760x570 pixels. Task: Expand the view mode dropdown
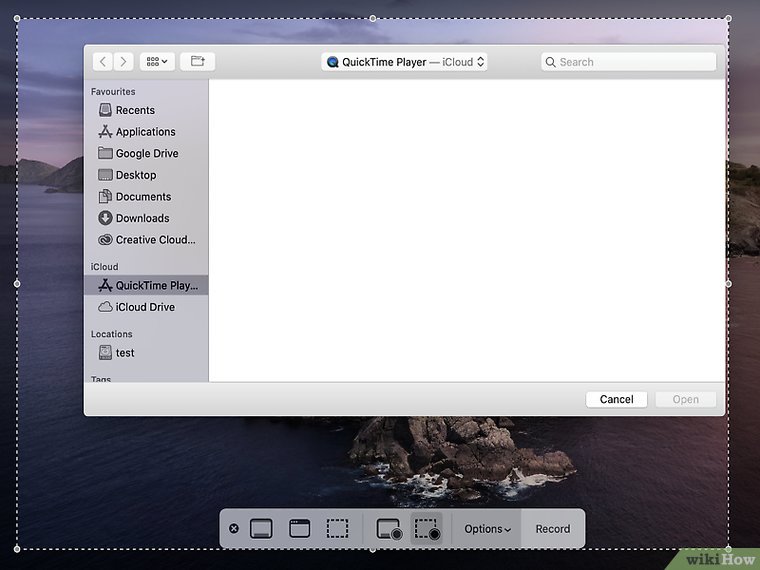pos(157,62)
